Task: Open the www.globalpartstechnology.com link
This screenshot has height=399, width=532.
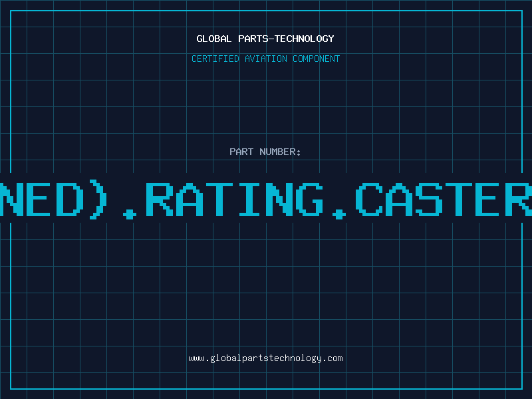Action: pyautogui.click(x=265, y=358)
